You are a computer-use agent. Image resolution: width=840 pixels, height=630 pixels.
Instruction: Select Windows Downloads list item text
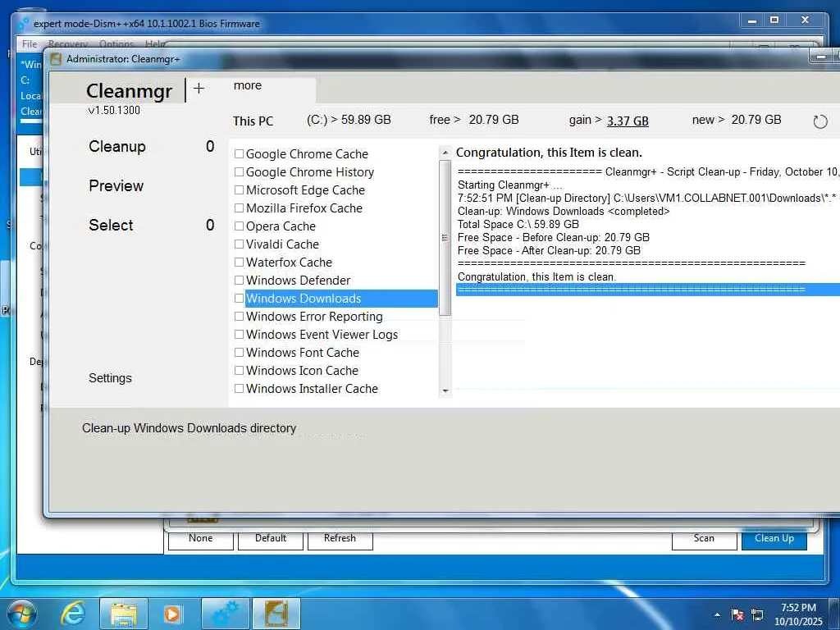[304, 299]
